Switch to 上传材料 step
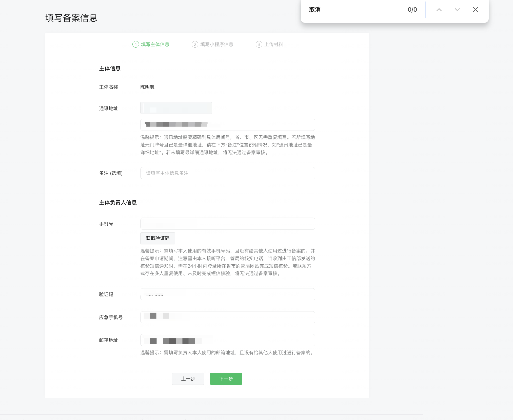The height and width of the screenshot is (420, 513). (273, 44)
